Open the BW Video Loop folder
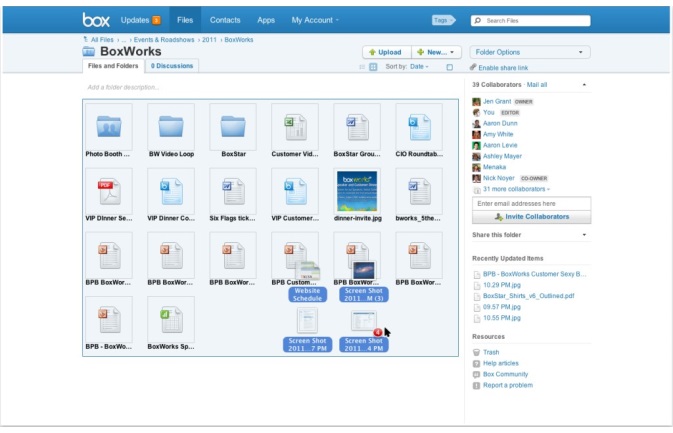 [171, 127]
